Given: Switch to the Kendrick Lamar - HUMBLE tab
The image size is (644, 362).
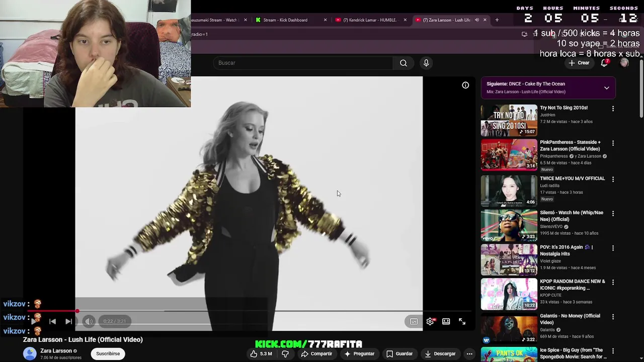Looking at the screenshot, I should 370,20.
